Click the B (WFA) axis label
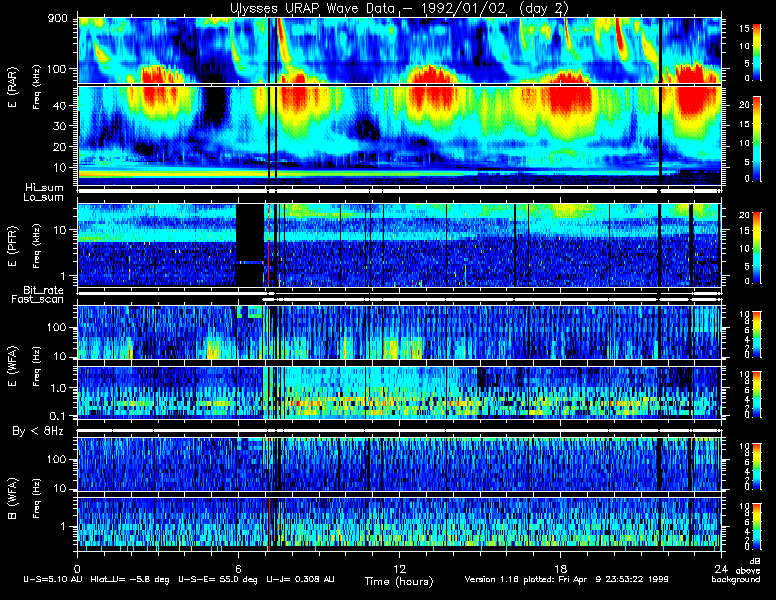The width and height of the screenshot is (776, 600). [x=12, y=499]
